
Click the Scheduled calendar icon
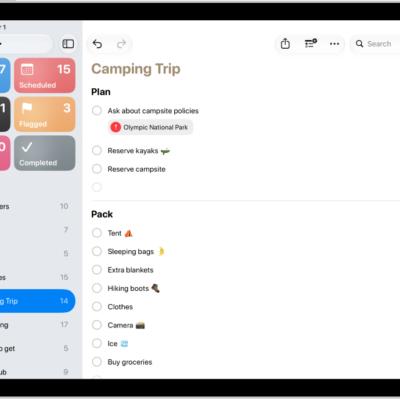[x=27, y=69]
